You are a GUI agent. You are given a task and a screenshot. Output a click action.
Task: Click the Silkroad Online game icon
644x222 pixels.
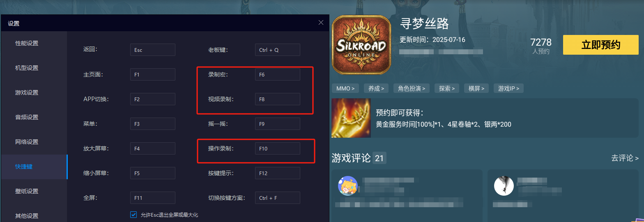click(x=361, y=45)
